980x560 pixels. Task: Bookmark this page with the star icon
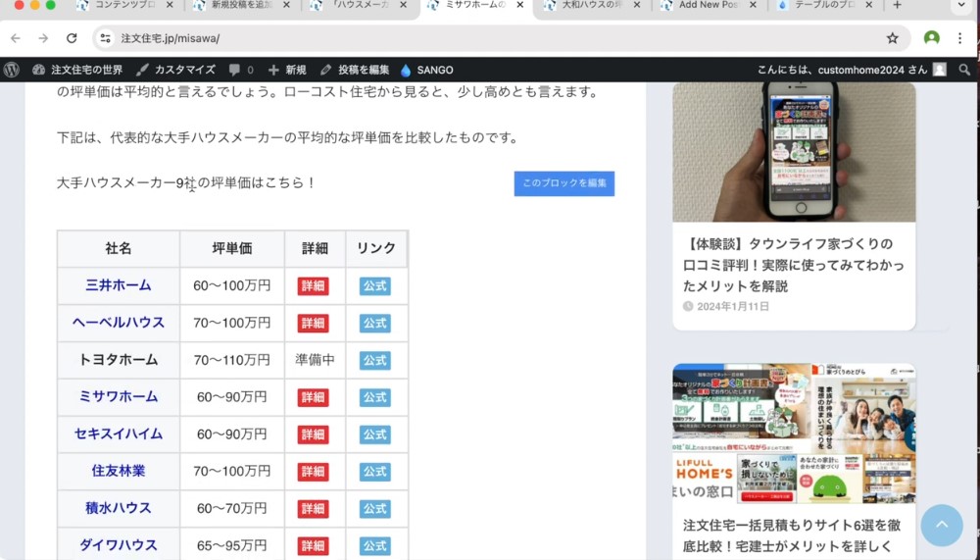click(x=893, y=38)
